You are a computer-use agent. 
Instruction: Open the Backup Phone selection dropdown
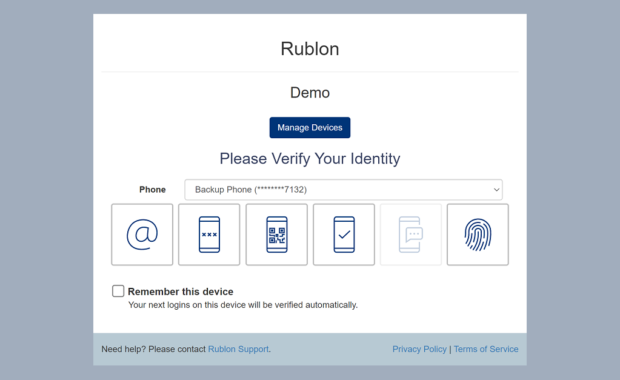point(343,189)
